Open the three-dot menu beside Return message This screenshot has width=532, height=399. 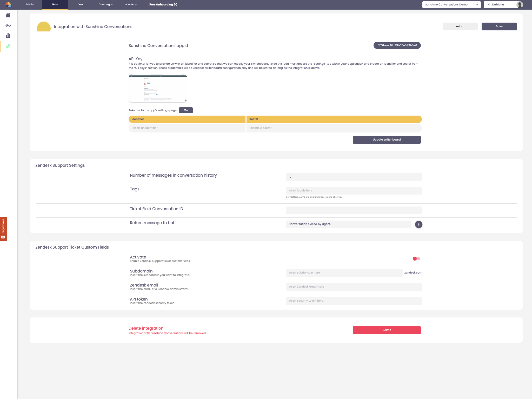pos(418,224)
